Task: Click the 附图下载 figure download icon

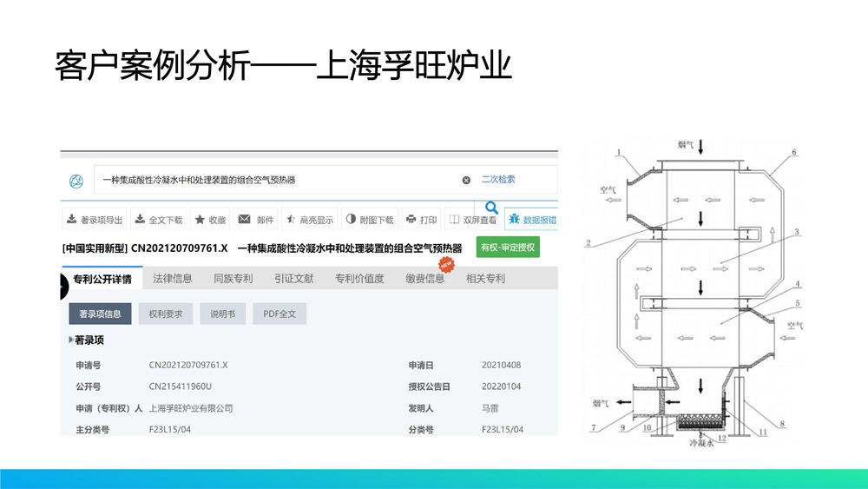Action: 351,220
